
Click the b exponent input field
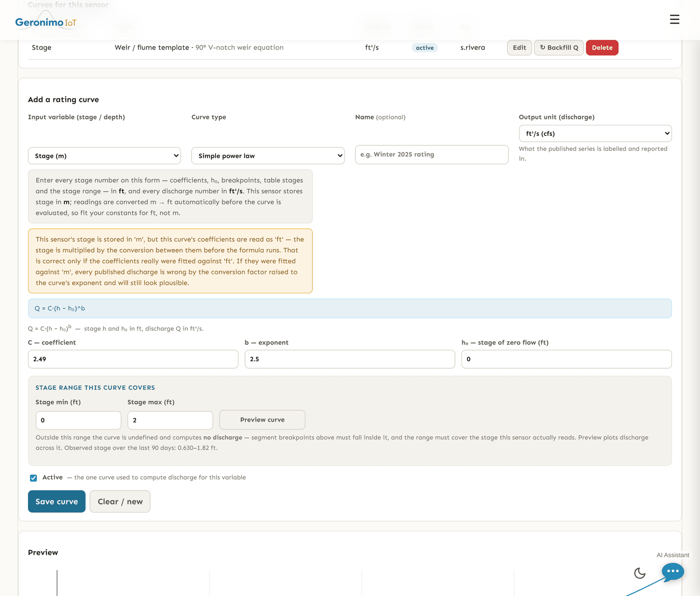click(349, 359)
